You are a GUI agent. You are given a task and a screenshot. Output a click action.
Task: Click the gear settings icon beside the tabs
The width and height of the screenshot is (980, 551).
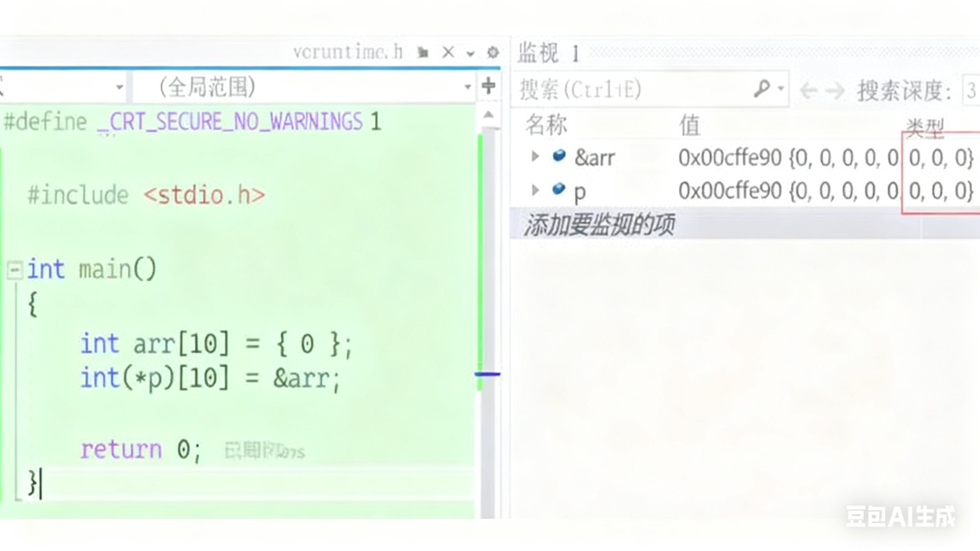493,52
